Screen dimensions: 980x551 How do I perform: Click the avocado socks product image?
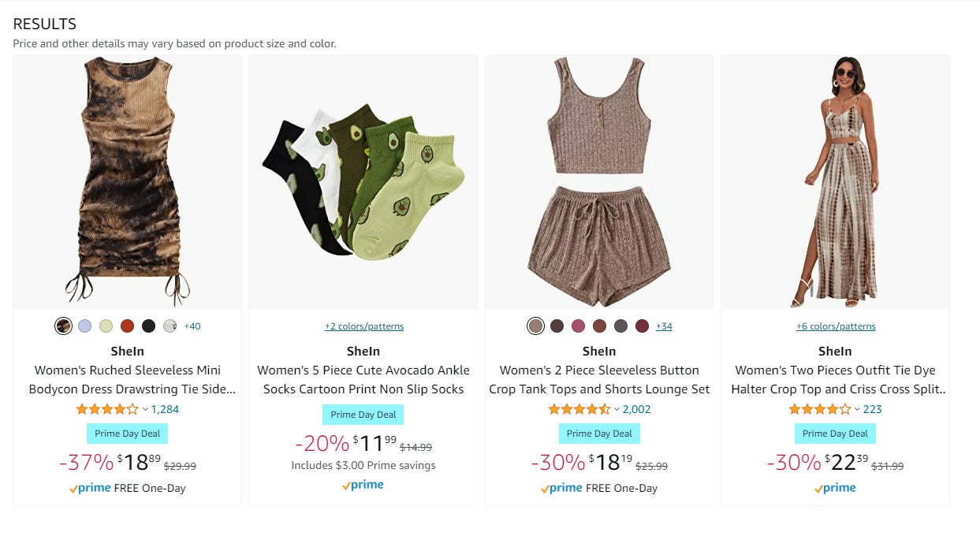(363, 181)
